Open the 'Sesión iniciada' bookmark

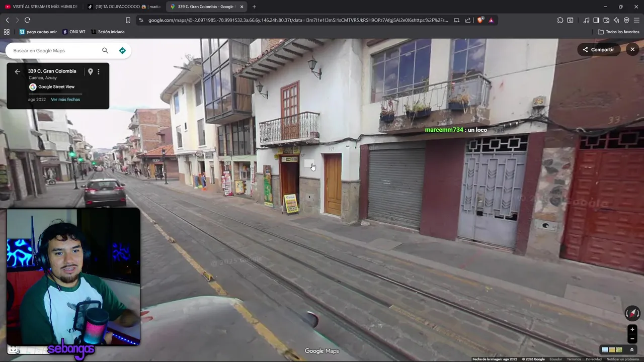pyautogui.click(x=108, y=32)
